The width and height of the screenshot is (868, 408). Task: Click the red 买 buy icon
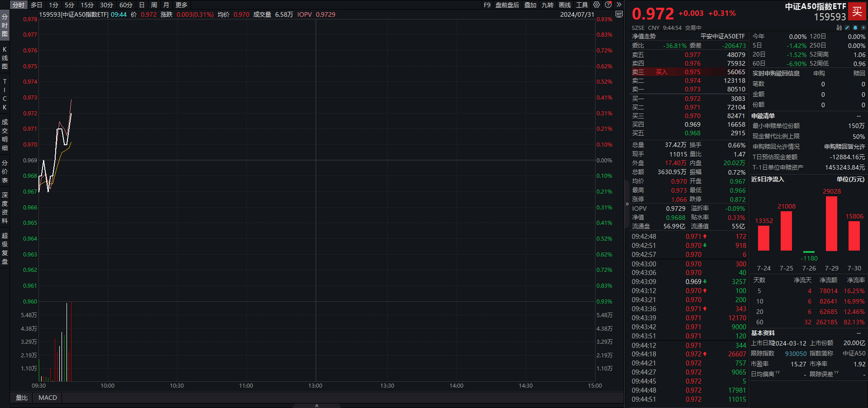[x=857, y=12]
